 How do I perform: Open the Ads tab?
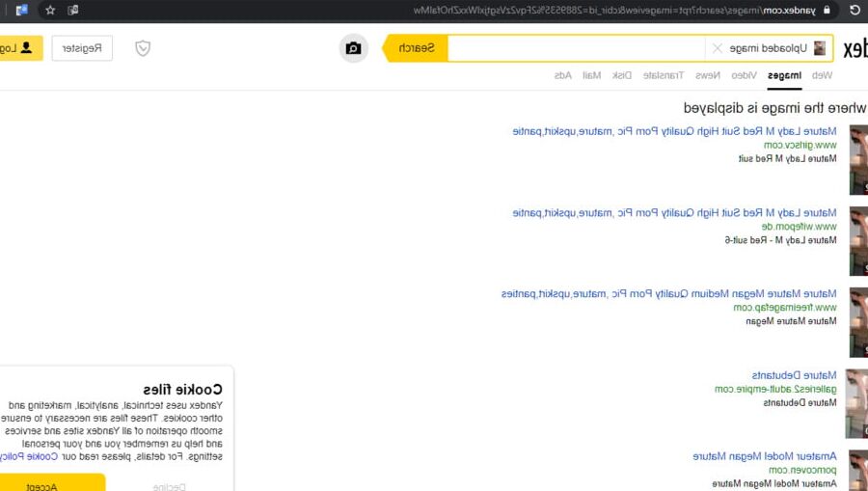click(x=563, y=75)
